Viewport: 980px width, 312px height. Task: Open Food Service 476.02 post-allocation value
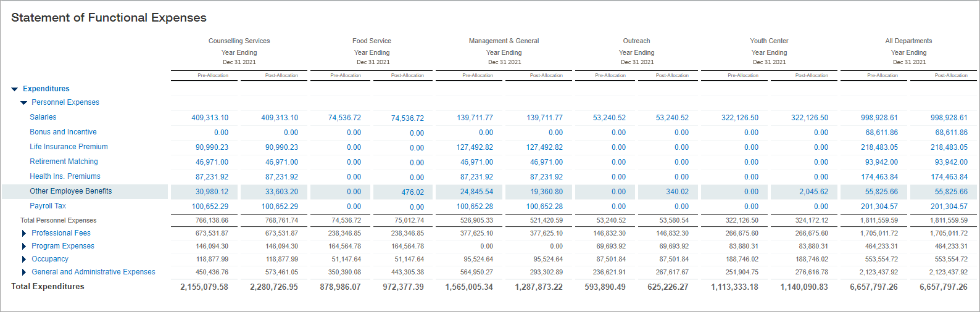coord(412,192)
